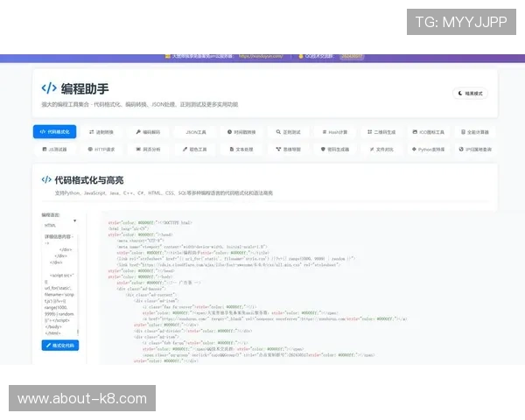Open the 取色工具 via eyedropper icon
525x420 pixels.
coord(194,150)
